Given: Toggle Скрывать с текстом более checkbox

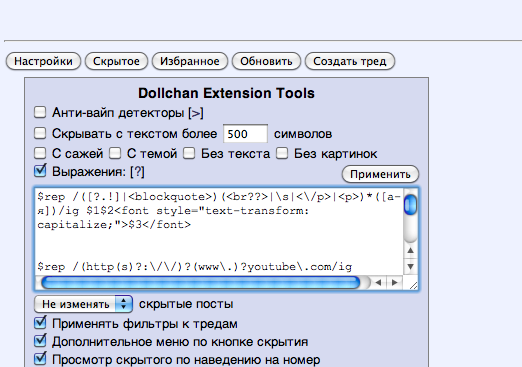Looking at the screenshot, I should click(x=40, y=133).
